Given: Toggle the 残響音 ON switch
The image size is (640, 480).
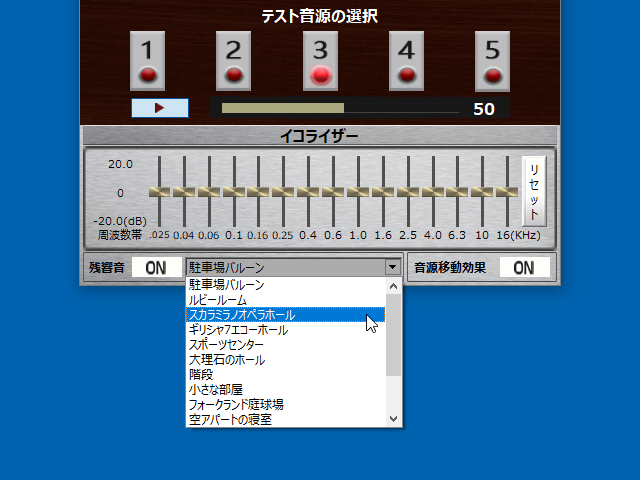Looking at the screenshot, I should [x=155, y=267].
